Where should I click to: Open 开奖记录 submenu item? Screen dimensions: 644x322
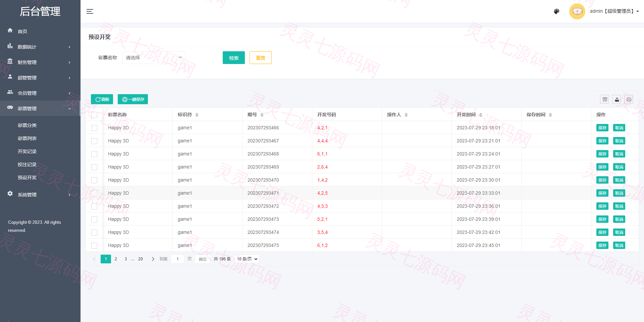pyautogui.click(x=27, y=151)
